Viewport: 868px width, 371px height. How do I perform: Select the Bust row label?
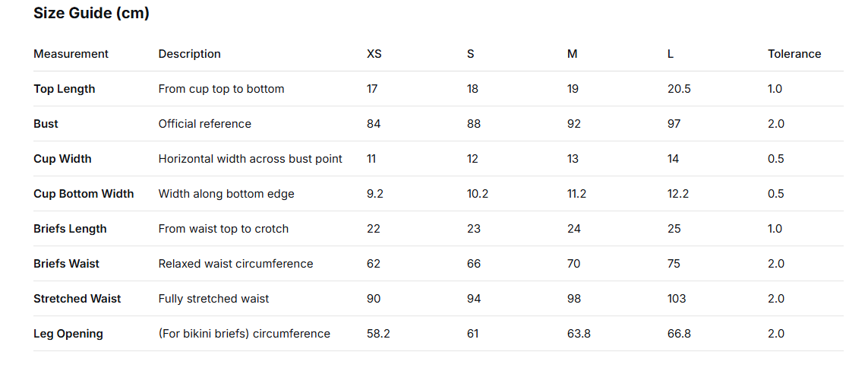point(46,124)
